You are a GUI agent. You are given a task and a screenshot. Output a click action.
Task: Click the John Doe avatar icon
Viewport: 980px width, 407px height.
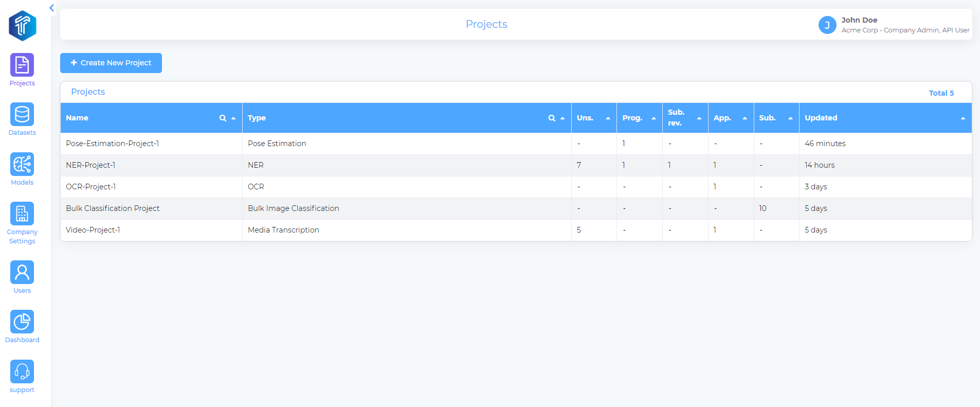827,25
